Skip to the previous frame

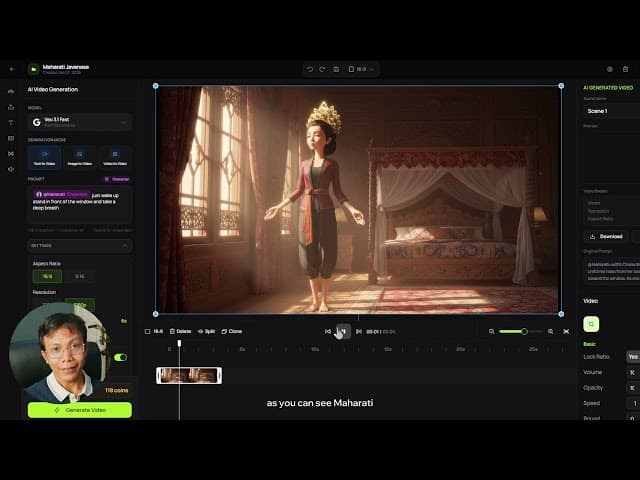pos(327,331)
